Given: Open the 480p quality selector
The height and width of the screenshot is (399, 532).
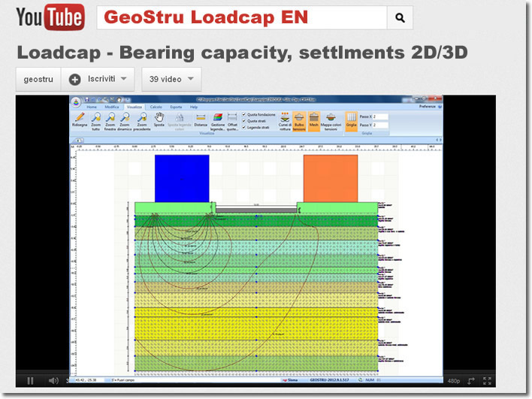Looking at the screenshot, I should pyautogui.click(x=454, y=381).
